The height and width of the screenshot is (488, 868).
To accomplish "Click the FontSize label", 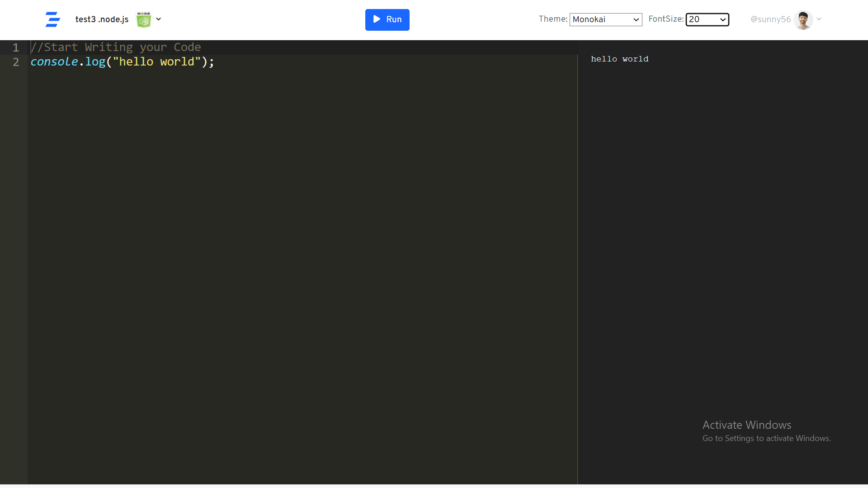I will click(666, 19).
